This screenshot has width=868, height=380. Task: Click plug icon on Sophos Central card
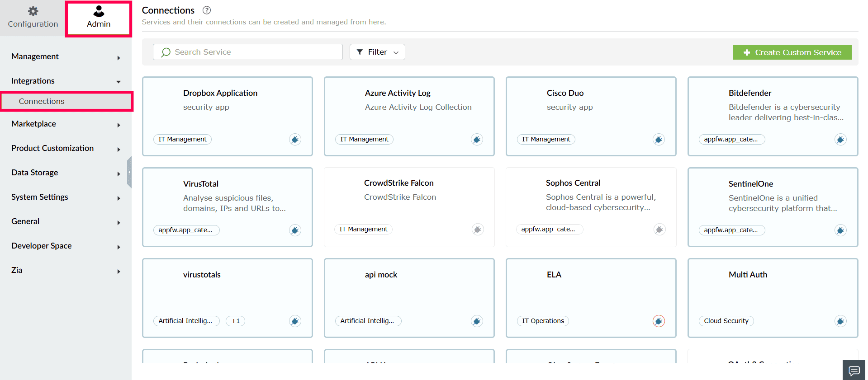tap(659, 230)
